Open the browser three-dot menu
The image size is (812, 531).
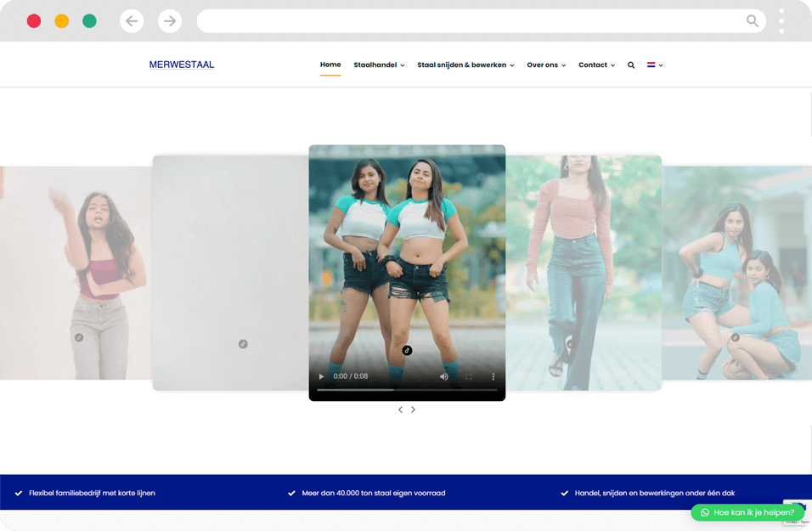(781, 21)
